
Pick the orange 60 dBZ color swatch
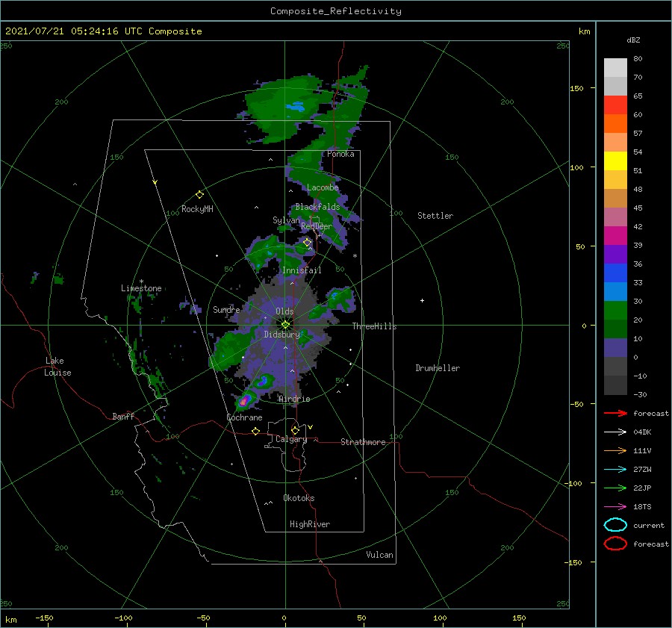point(615,123)
